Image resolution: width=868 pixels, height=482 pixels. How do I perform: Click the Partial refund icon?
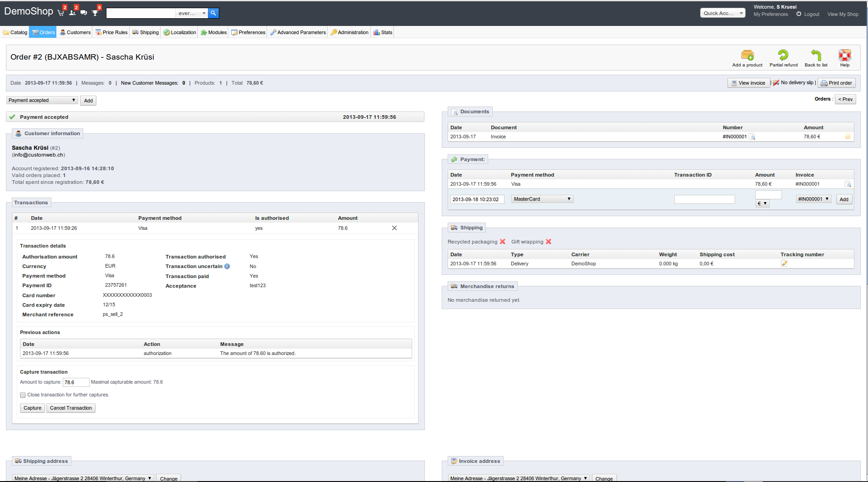point(783,56)
